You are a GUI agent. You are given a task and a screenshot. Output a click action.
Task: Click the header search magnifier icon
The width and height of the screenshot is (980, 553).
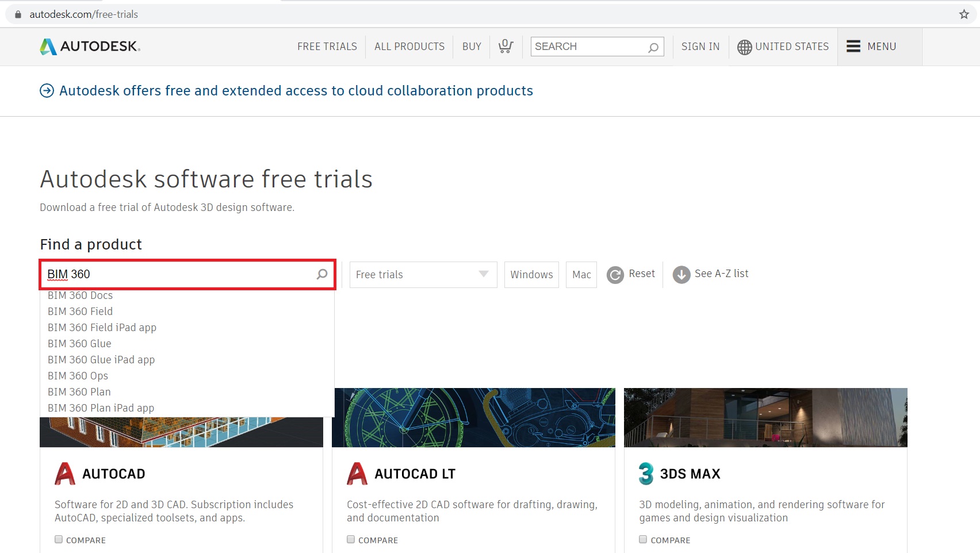[x=653, y=47]
